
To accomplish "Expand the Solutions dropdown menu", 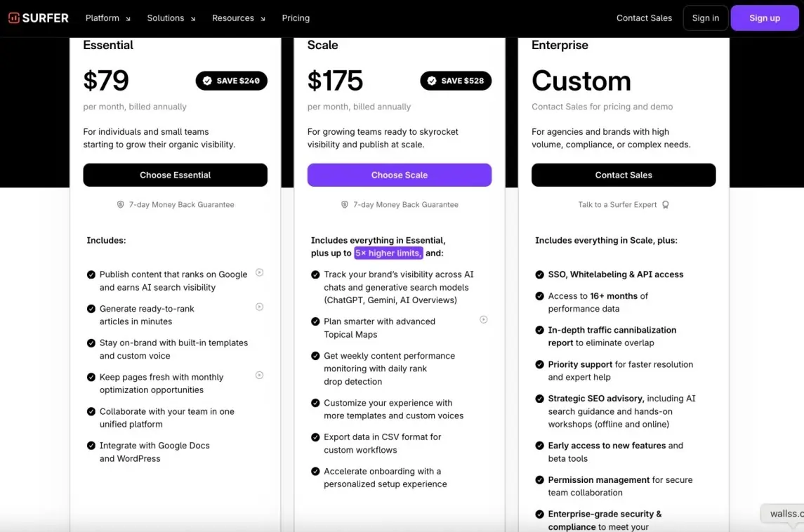I will coord(171,18).
